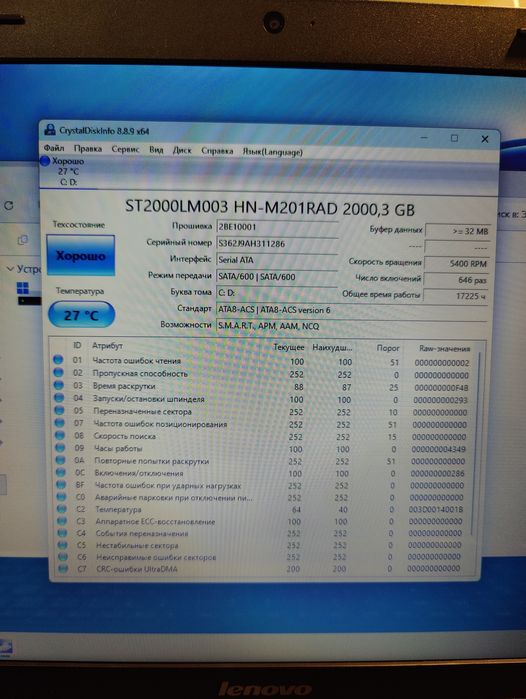Click the Возможности field S.M.A.R.T., APM
526x699 pixels.
pos(351,326)
